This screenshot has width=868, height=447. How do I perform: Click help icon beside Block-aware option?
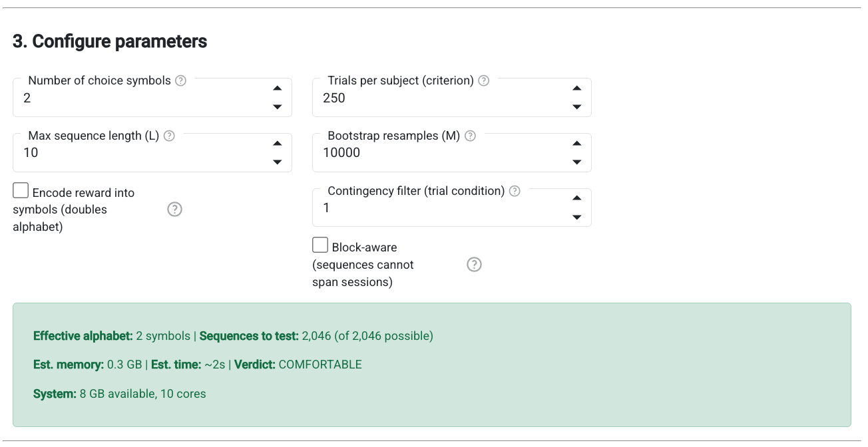[x=474, y=265]
